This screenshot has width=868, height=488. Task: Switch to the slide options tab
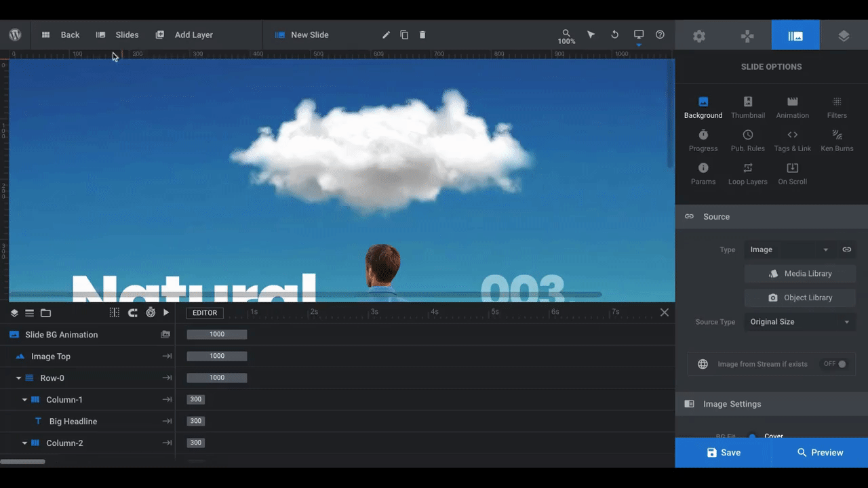tap(795, 36)
